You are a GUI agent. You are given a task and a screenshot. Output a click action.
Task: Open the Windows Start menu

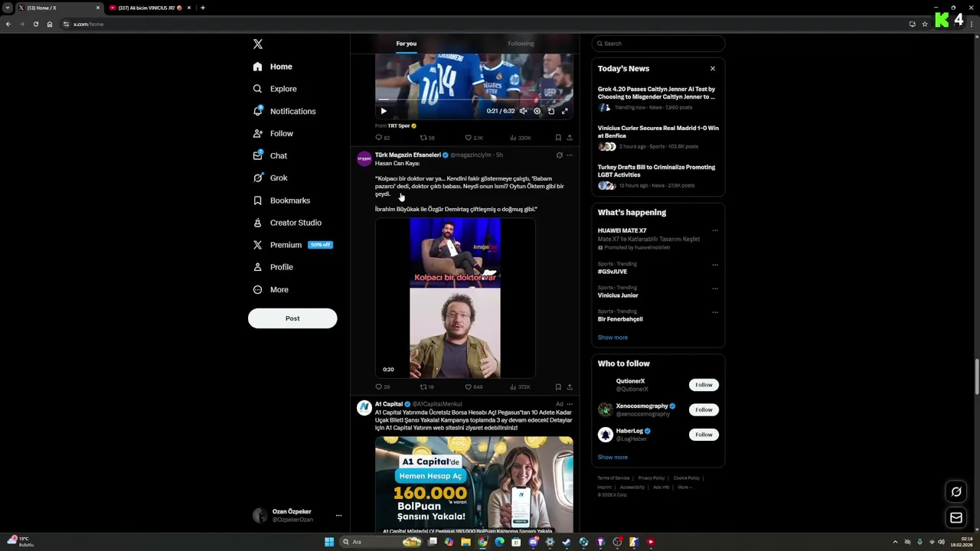pos(329,542)
